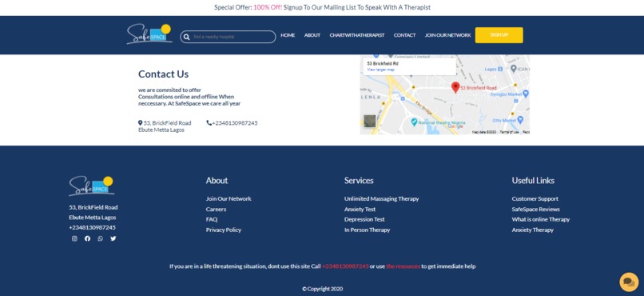Open Join Our Network footer link
The image size is (644, 296).
point(229,198)
